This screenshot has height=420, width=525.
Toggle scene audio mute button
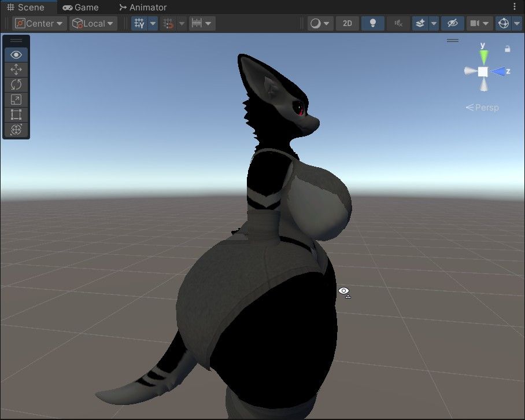(x=398, y=24)
